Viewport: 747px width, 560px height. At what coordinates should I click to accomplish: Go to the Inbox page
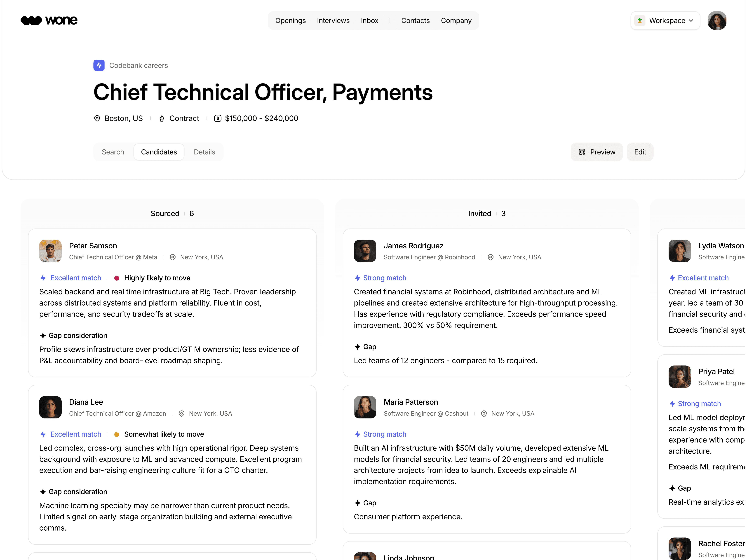click(369, 21)
